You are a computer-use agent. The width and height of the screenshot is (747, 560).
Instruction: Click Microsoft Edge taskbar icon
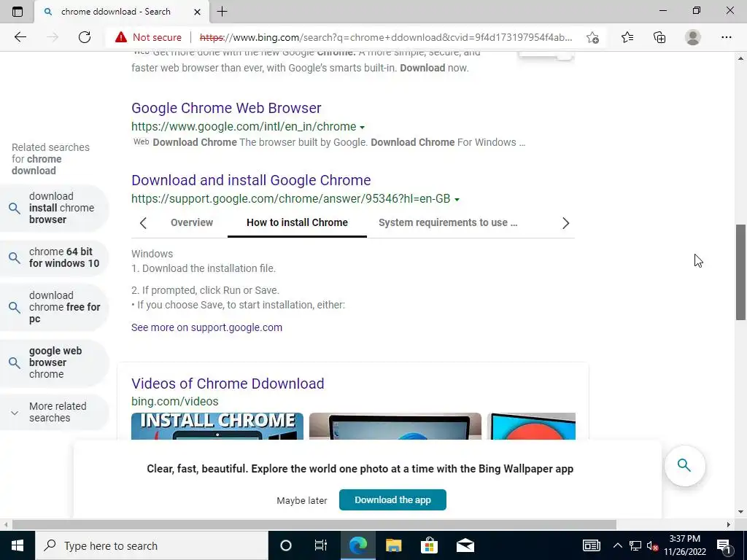(357, 545)
